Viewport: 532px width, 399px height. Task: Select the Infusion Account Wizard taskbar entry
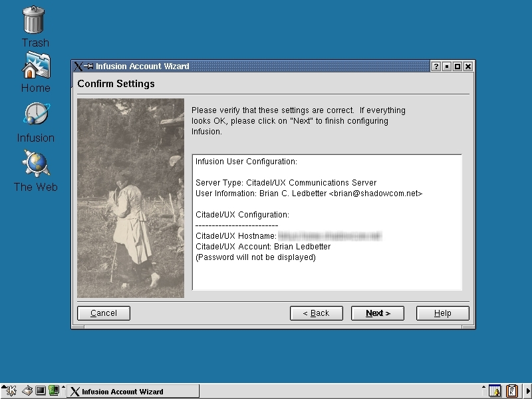[x=133, y=392]
